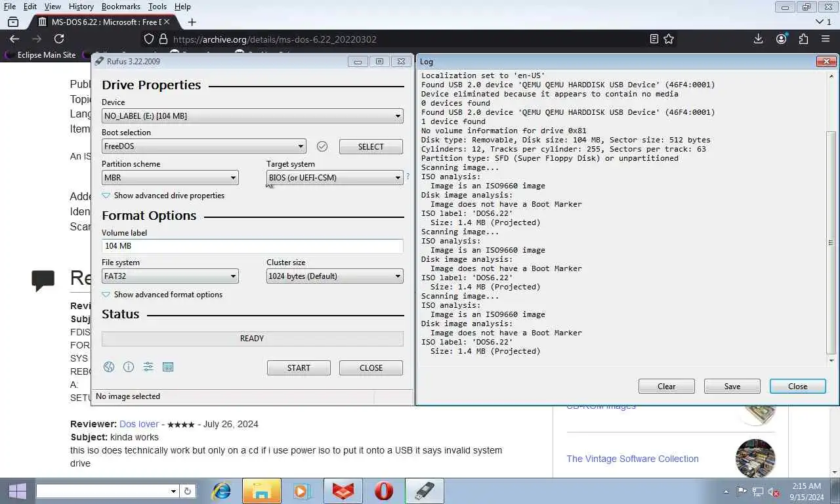Open the Dos lover reviewer link

pos(139,424)
